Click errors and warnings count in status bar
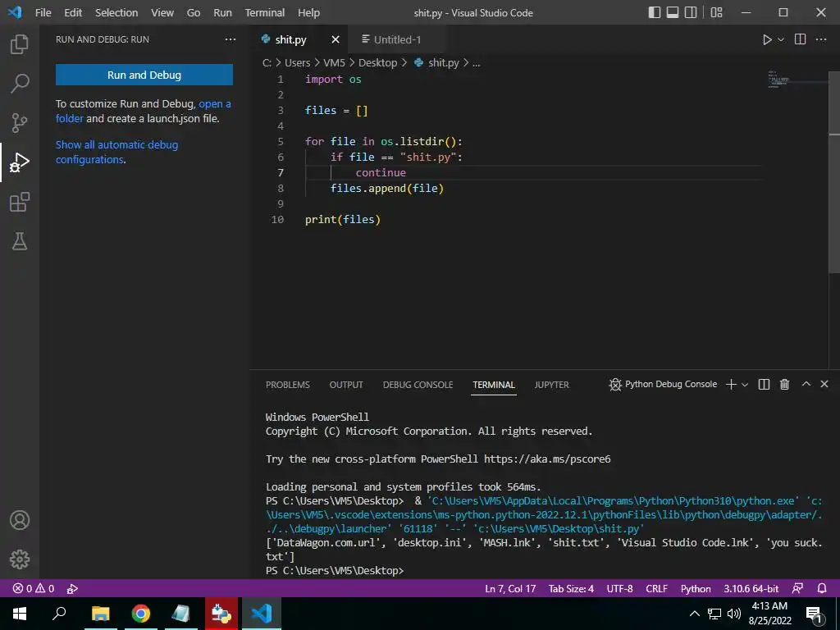 click(x=34, y=588)
